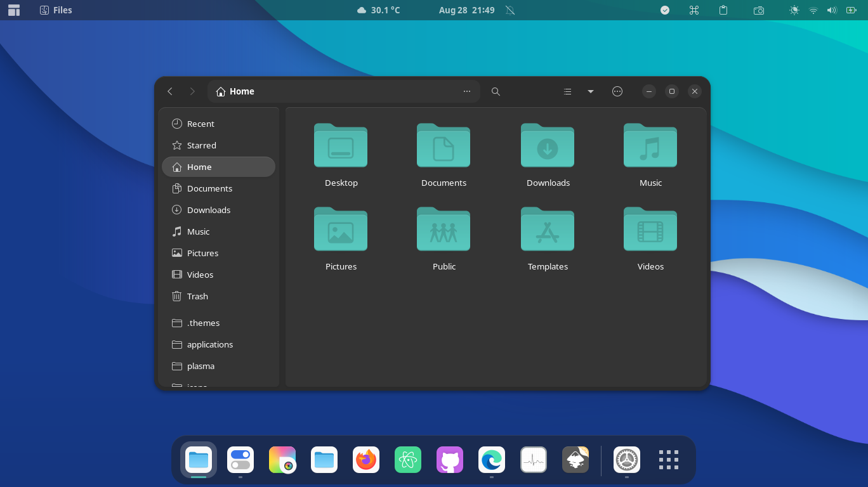The height and width of the screenshot is (487, 868).
Task: Open the Desktop folder icon
Action: pos(341,145)
